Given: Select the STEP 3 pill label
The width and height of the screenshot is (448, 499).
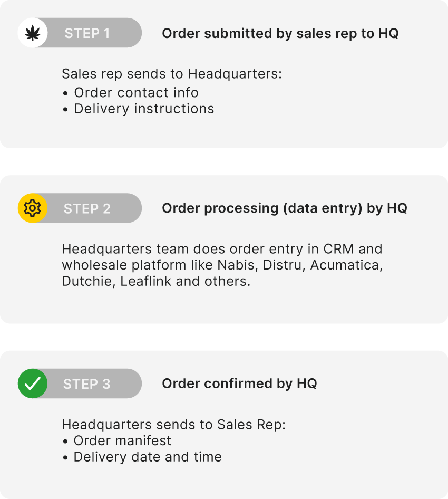Looking at the screenshot, I should pyautogui.click(x=87, y=383).
